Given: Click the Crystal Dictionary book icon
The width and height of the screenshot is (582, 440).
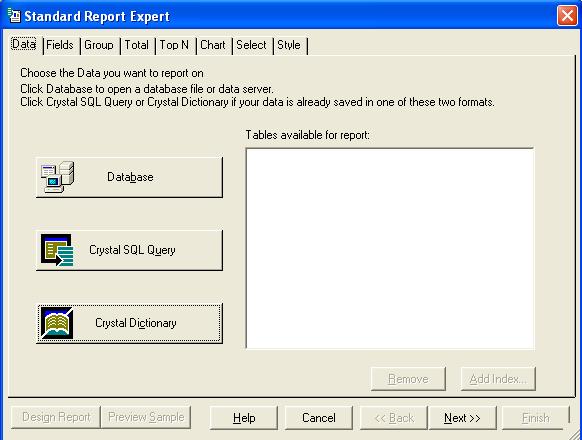Looking at the screenshot, I should (x=57, y=323).
